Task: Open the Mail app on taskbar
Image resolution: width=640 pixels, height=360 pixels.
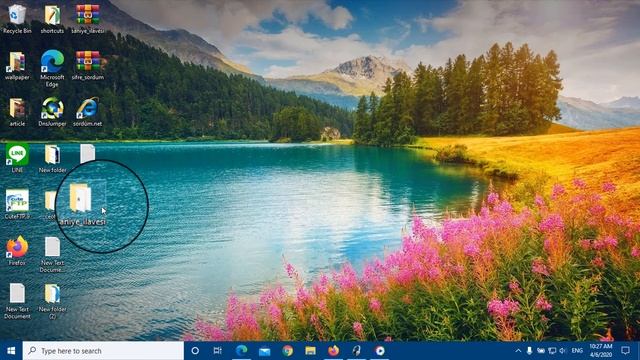Action: (264, 351)
